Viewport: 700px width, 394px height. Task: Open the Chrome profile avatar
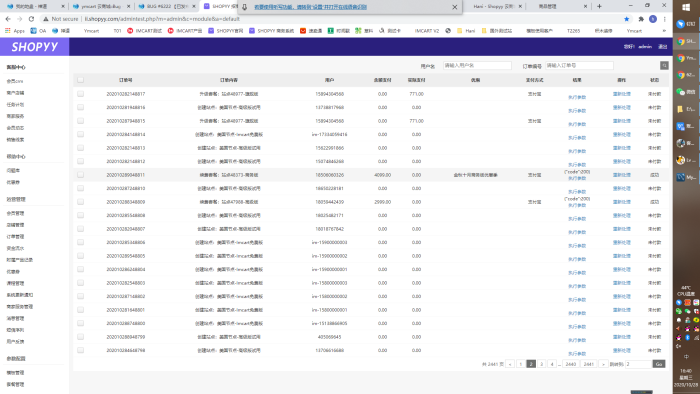[653, 19]
